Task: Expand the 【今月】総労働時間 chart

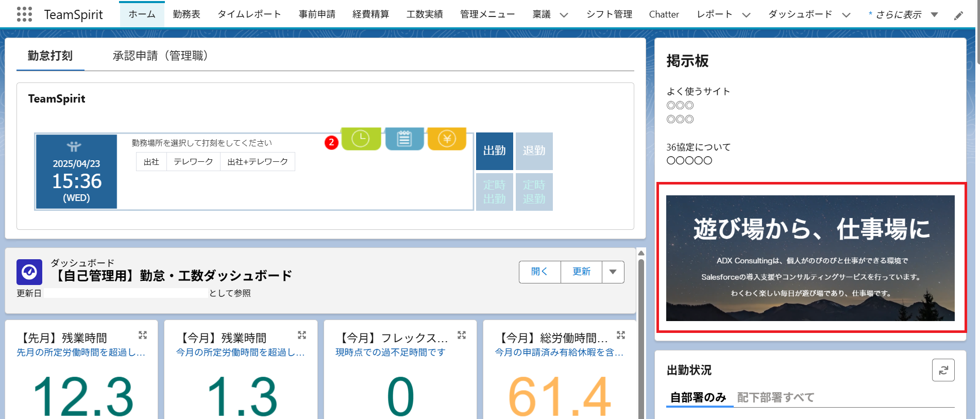Action: pyautogui.click(x=621, y=335)
